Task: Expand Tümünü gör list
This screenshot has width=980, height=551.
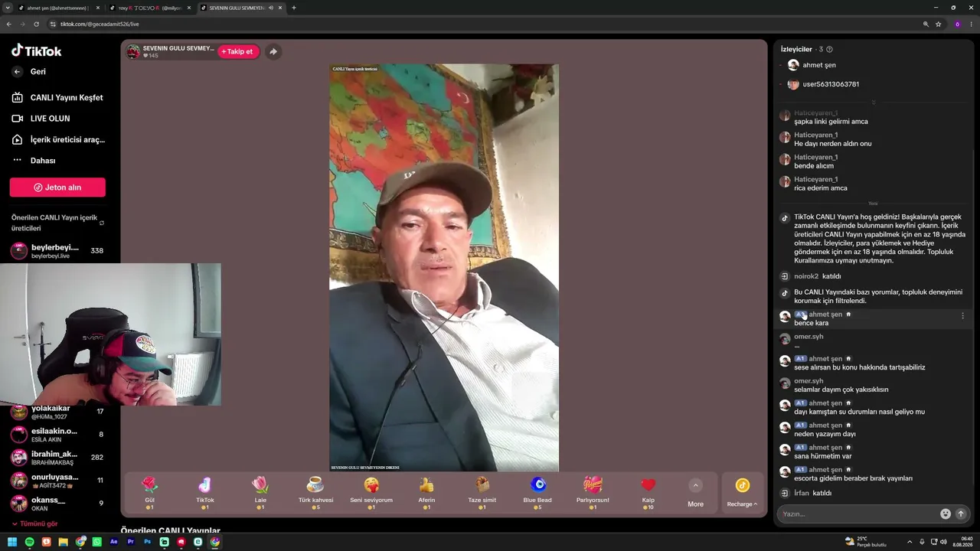Action: tap(34, 523)
